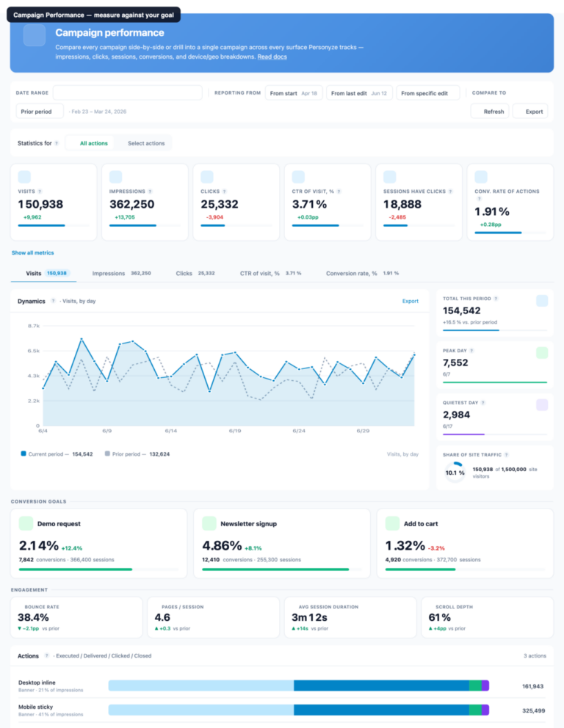Switch to the Clicks chart tab
The width and height of the screenshot is (564, 728).
point(195,274)
